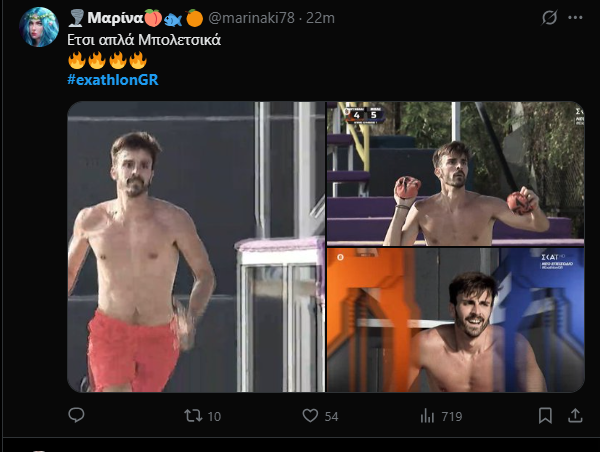This screenshot has height=452, width=600.
Task: Open the left image of man in red shorts
Action: pos(196,246)
